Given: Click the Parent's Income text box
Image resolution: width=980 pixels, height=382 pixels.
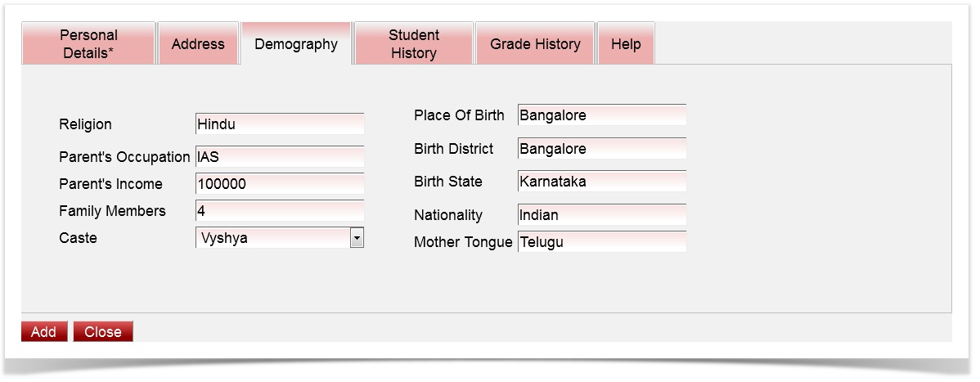Looking at the screenshot, I should [x=280, y=184].
